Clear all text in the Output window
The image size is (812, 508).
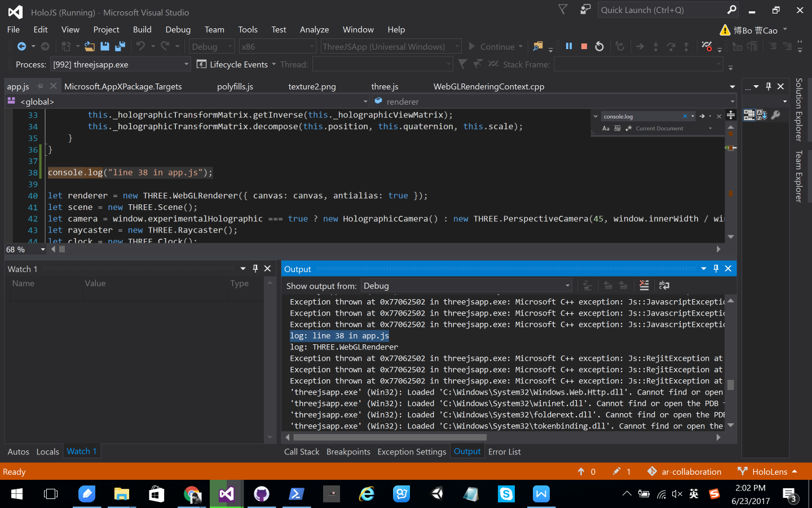pos(644,286)
